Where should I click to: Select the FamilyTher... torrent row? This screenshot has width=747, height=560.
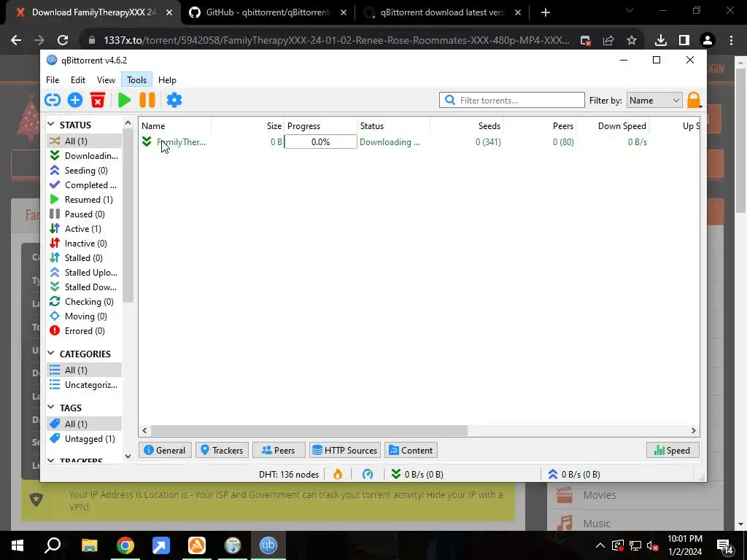[x=419, y=142]
